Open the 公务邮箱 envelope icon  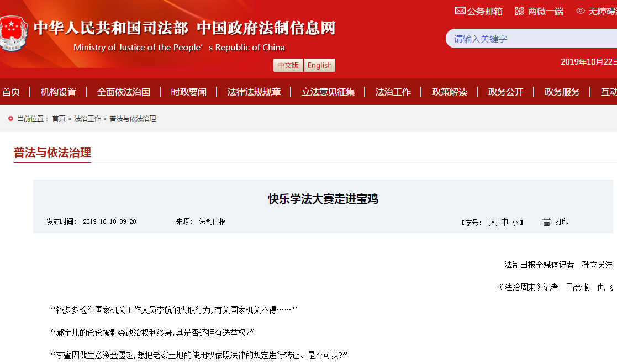[x=460, y=10]
